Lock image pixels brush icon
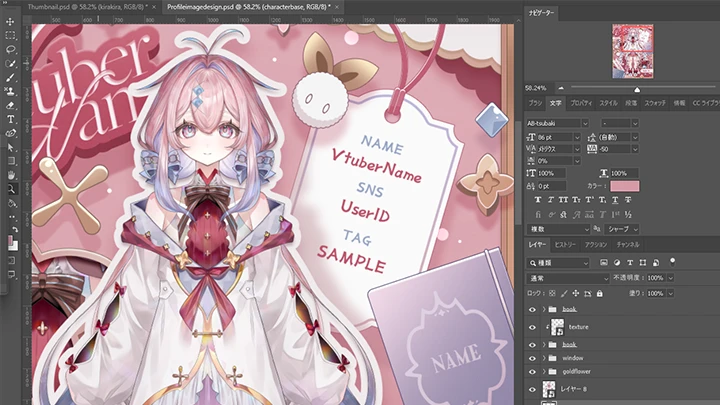 pyautogui.click(x=564, y=293)
